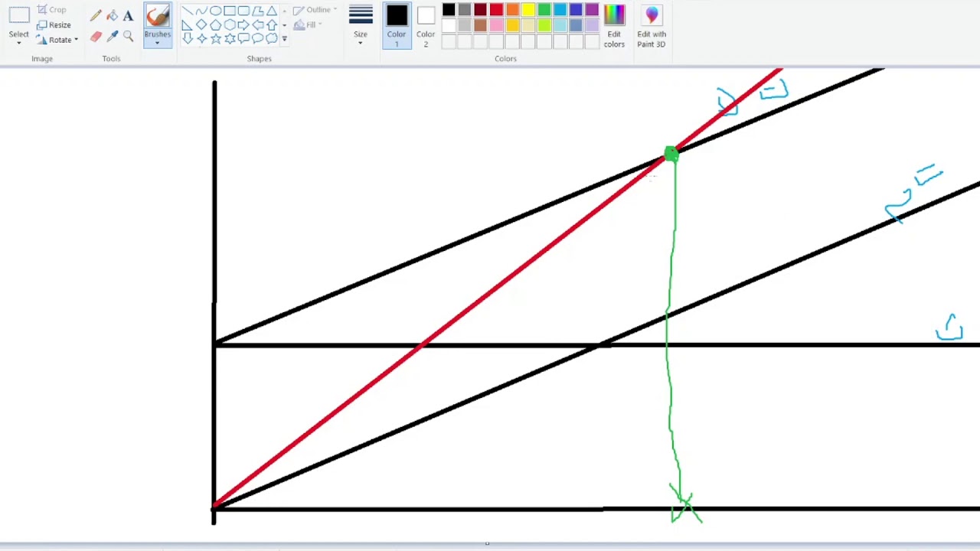
Task: Choose the dark gray color swatch
Action: pyautogui.click(x=465, y=9)
